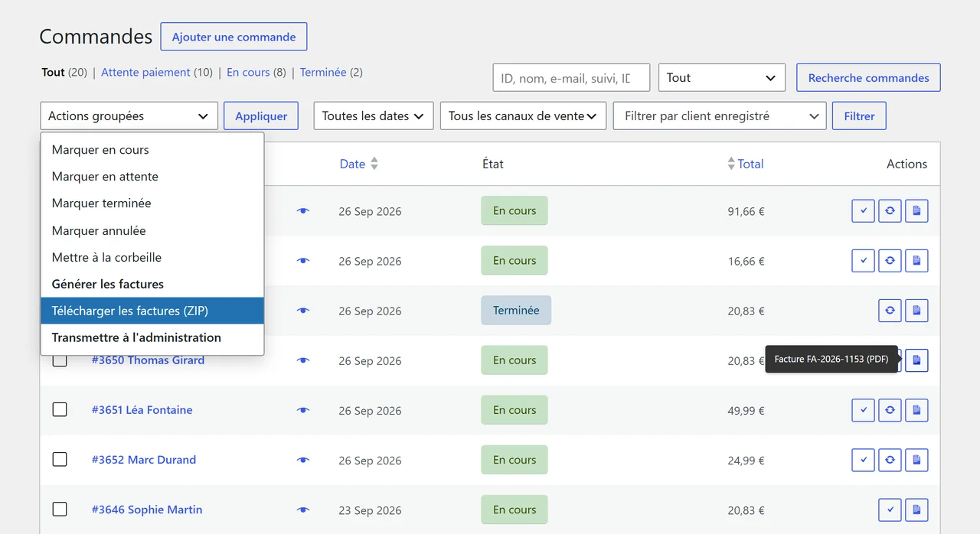Preview the 91,66 € order via eye icon
The image size is (980, 534).
(x=303, y=211)
